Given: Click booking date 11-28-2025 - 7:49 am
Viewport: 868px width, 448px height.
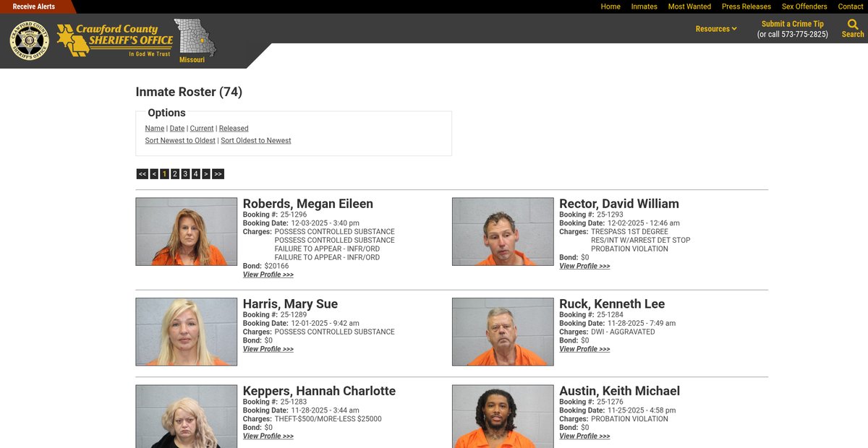Looking at the screenshot, I should [642, 324].
